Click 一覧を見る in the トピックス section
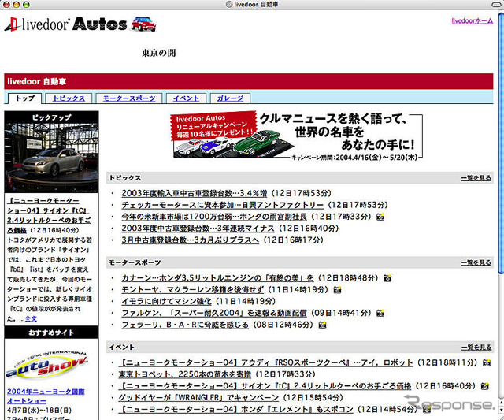Viewport: 504px width, 420px height. point(476,178)
